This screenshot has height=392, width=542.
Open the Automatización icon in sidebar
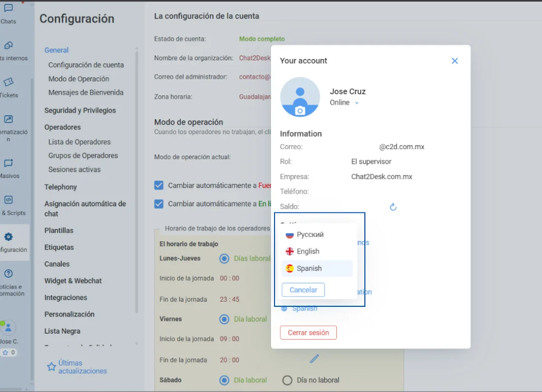point(8,119)
